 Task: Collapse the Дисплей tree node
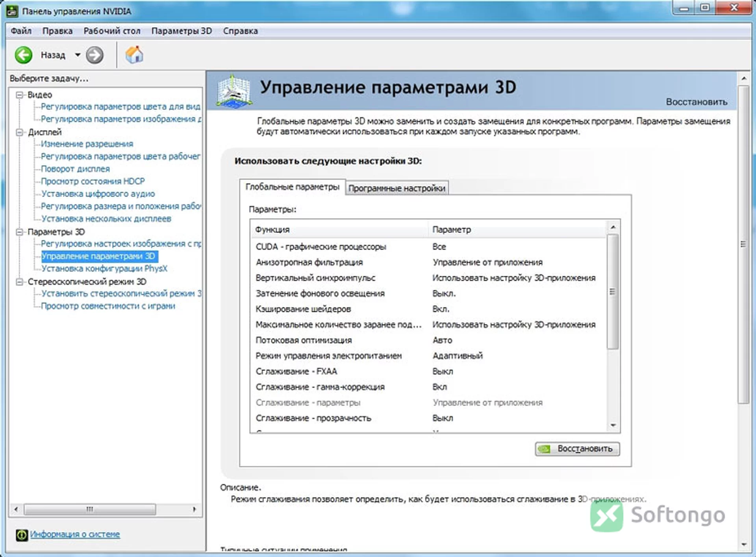[19, 132]
